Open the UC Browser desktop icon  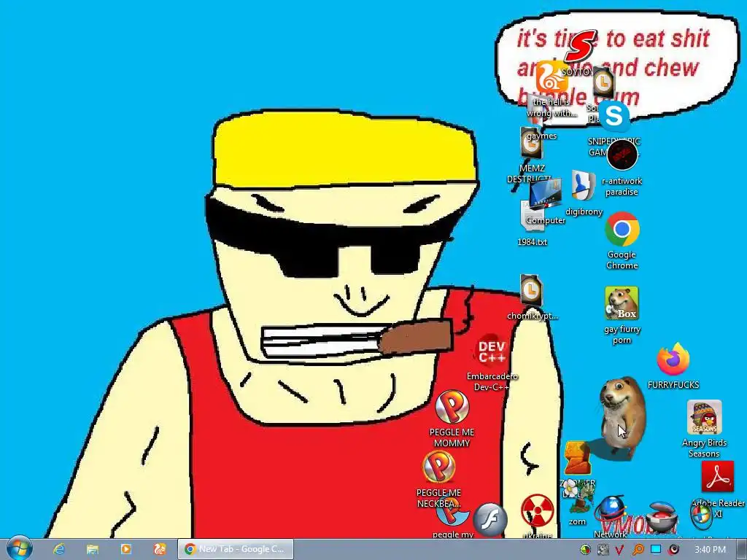[x=551, y=77]
